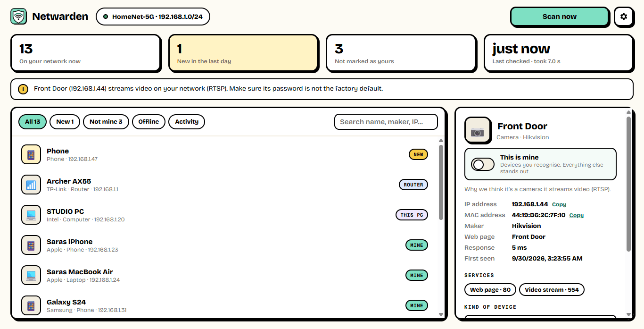The height and width of the screenshot is (329, 644).
Task: Click the MINE badge on Galaxy S24
Action: click(417, 305)
